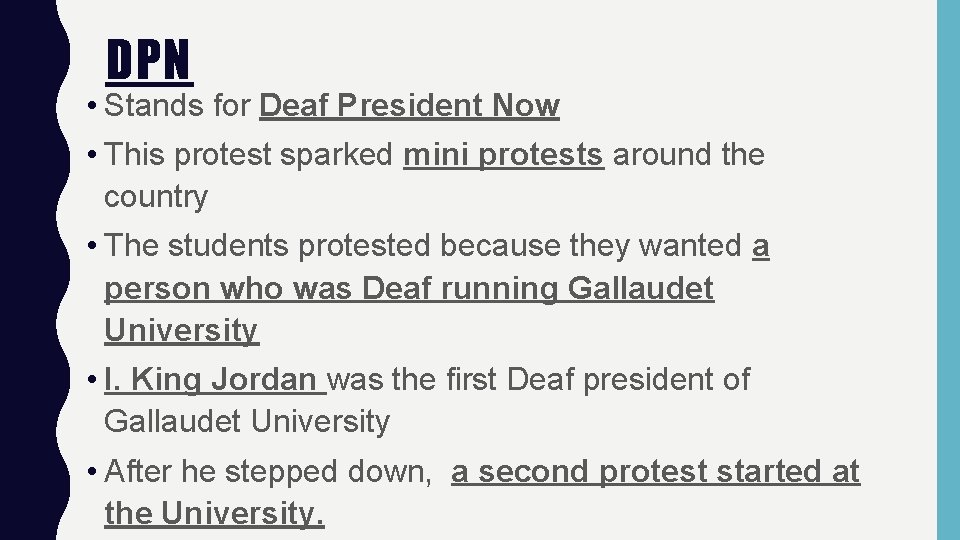Select bullet point before The students protested
The width and height of the screenshot is (960, 540).
[x=91, y=245]
